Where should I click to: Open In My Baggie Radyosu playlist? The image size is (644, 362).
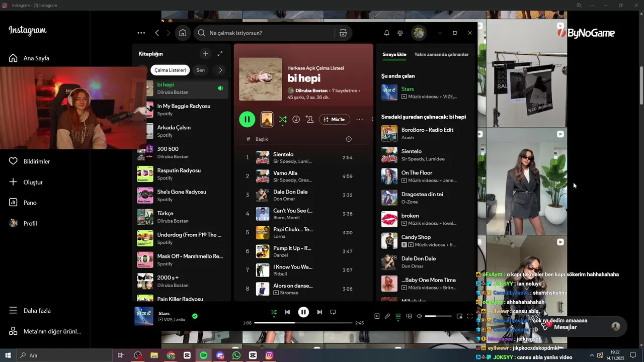pyautogui.click(x=183, y=110)
